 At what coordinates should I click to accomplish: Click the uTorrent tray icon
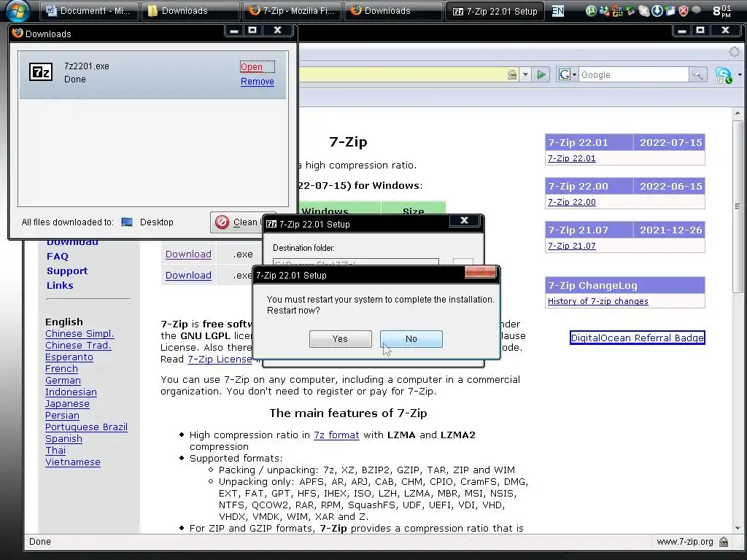pos(591,10)
